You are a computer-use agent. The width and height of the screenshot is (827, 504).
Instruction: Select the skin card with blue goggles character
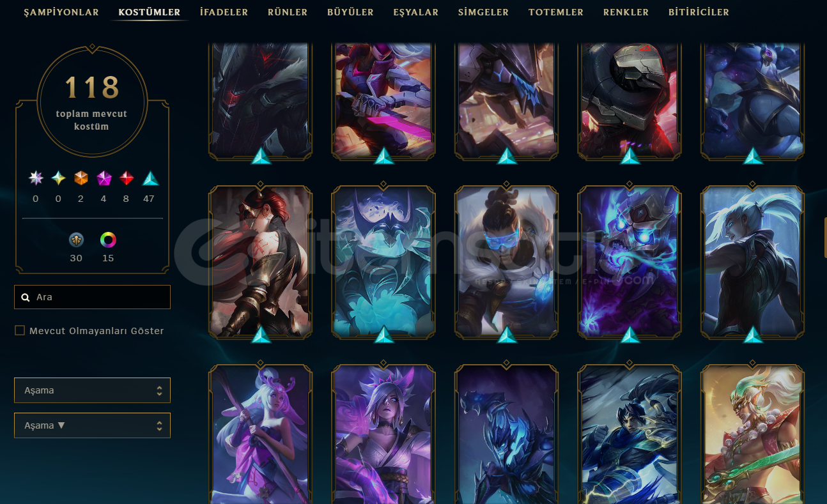pos(506,261)
